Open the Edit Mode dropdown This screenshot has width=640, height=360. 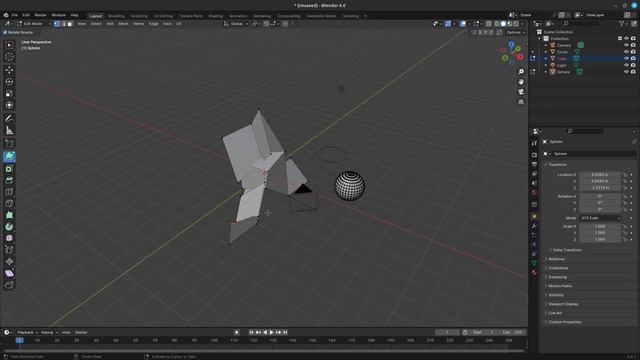coord(34,24)
